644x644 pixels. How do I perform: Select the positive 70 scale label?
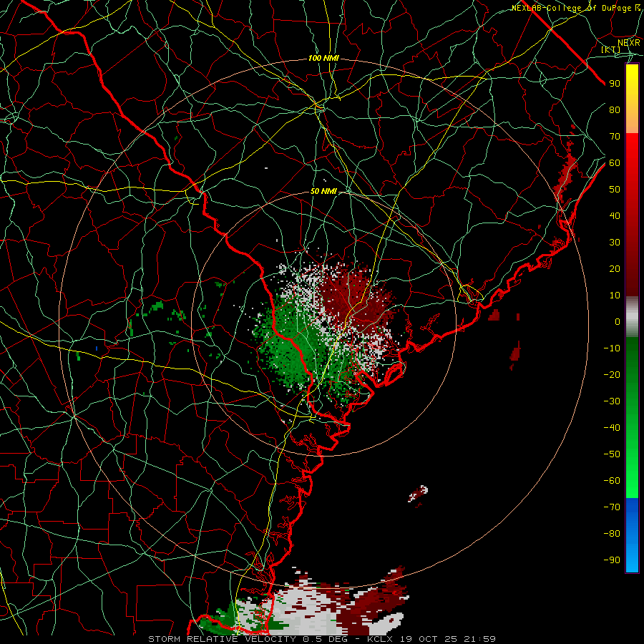tap(615, 137)
